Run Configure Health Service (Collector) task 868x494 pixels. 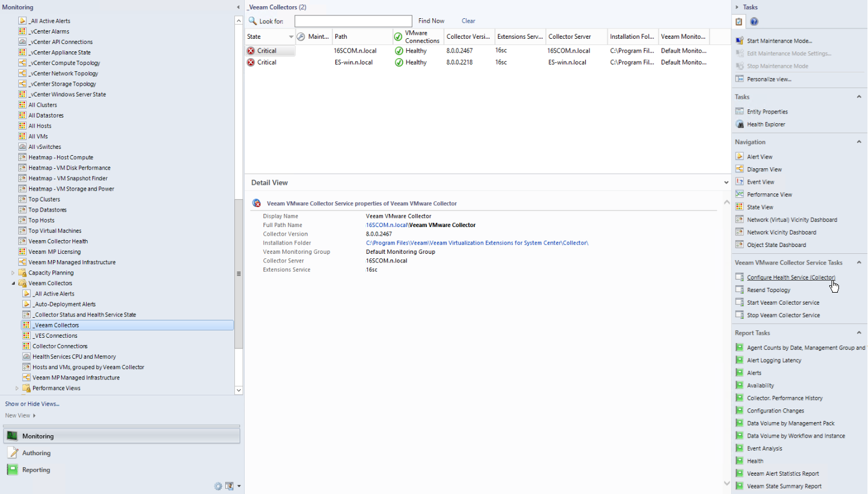(x=791, y=277)
